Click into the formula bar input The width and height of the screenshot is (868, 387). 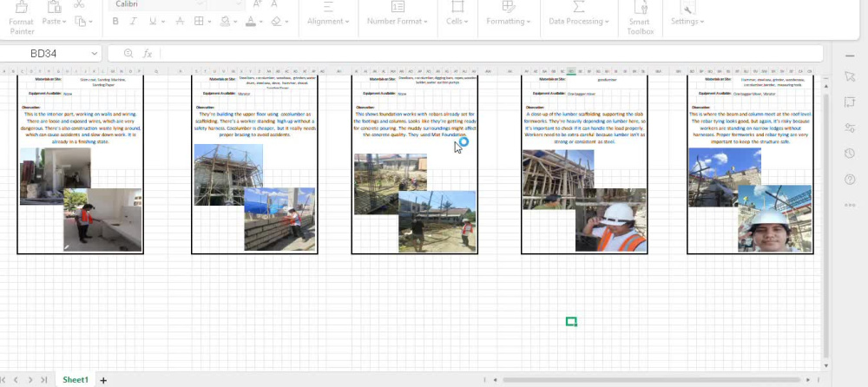(x=490, y=54)
